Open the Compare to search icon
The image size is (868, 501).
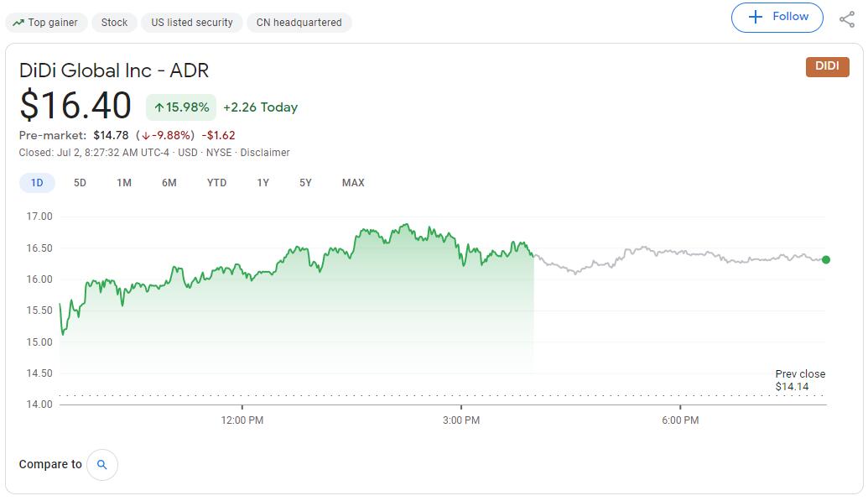(x=102, y=464)
